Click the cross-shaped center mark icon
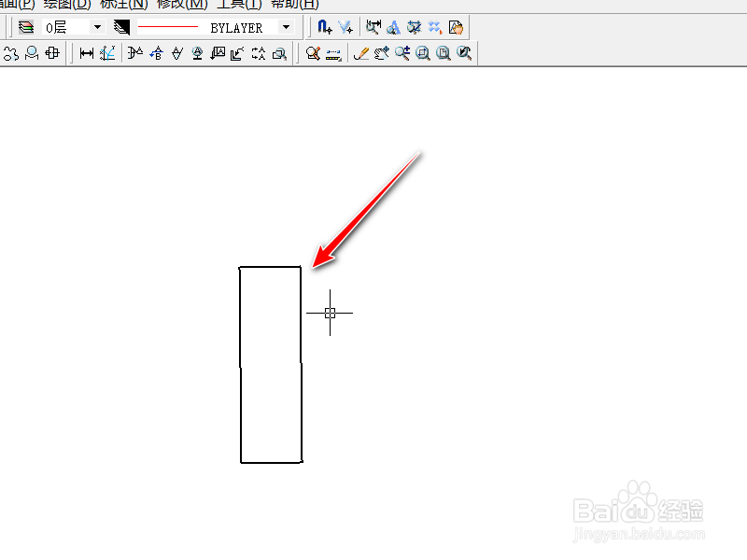This screenshot has height=560, width=747. (x=52, y=53)
